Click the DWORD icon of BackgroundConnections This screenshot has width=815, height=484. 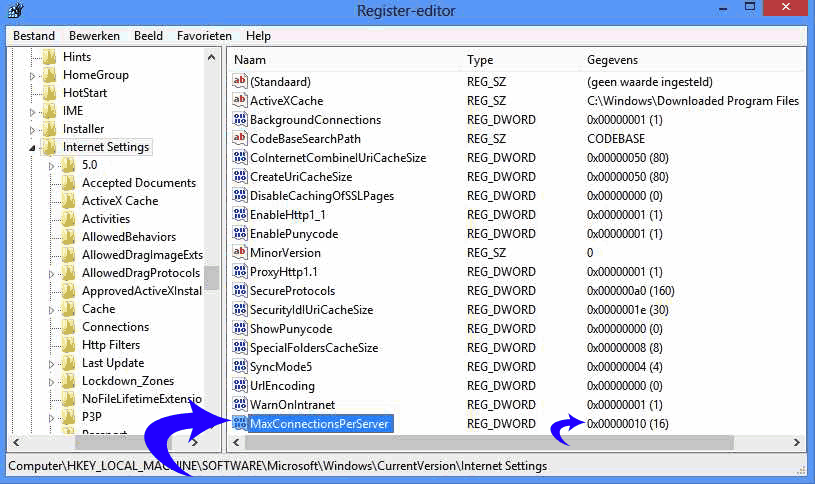[240, 120]
